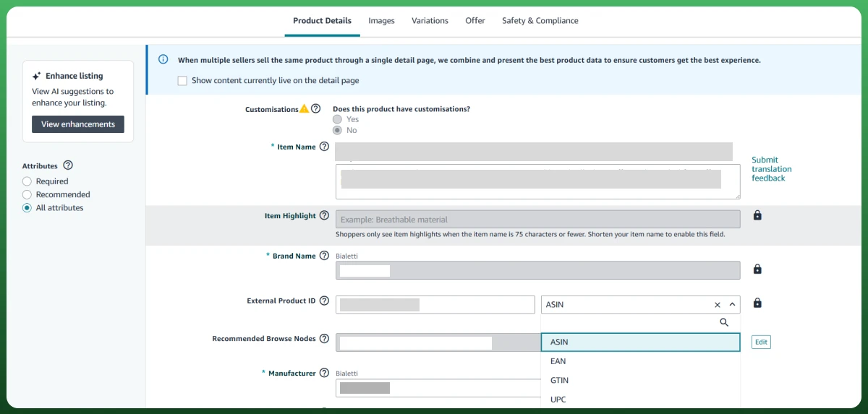Click the 'Enhance listing' heading text
Image resolution: width=868 pixels, height=414 pixels.
(75, 76)
